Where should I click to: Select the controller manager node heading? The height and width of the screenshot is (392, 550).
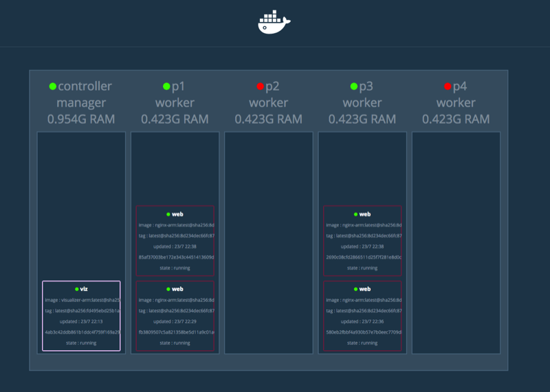(x=81, y=95)
